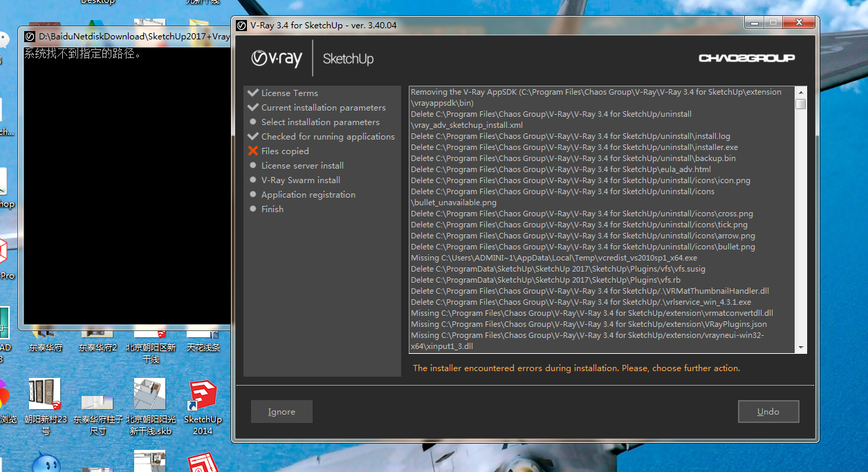Select the 东泰华府 desktop icon
Viewport: 868px width, 472px height.
pos(46,340)
